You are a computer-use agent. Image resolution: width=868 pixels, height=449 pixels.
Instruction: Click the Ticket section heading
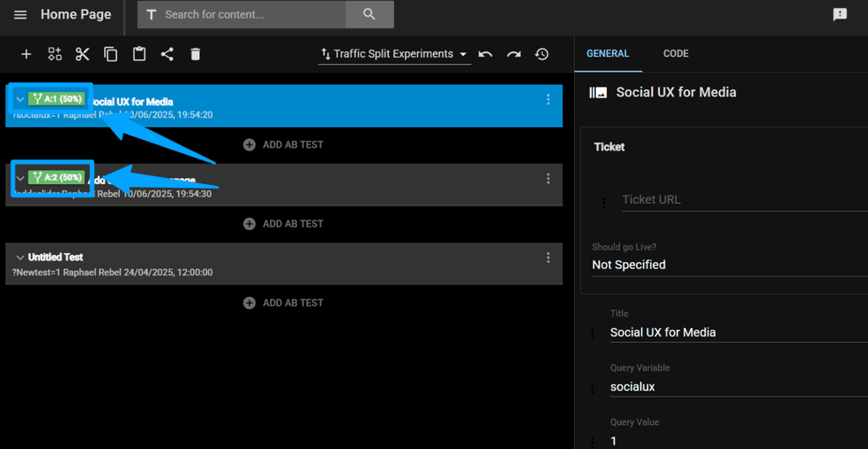(609, 147)
